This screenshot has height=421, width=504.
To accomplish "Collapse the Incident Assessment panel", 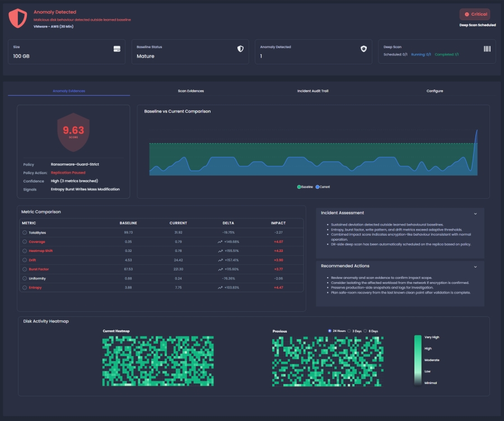I will (475, 213).
